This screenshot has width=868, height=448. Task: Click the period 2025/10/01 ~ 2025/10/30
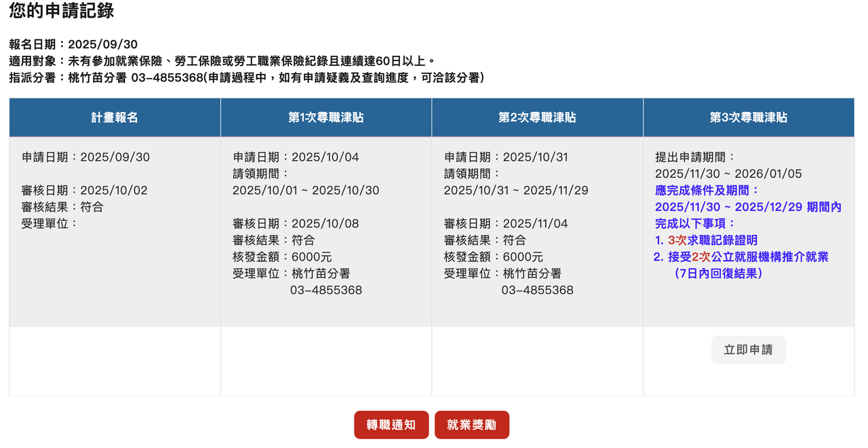tap(306, 190)
